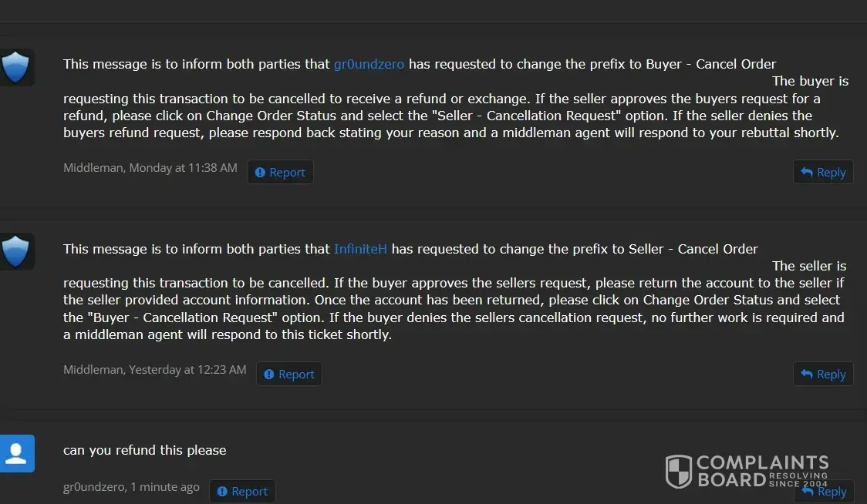Reply to the Yesterday 12:23 AM message
Image resolution: width=867 pixels, height=504 pixels.
pos(823,375)
